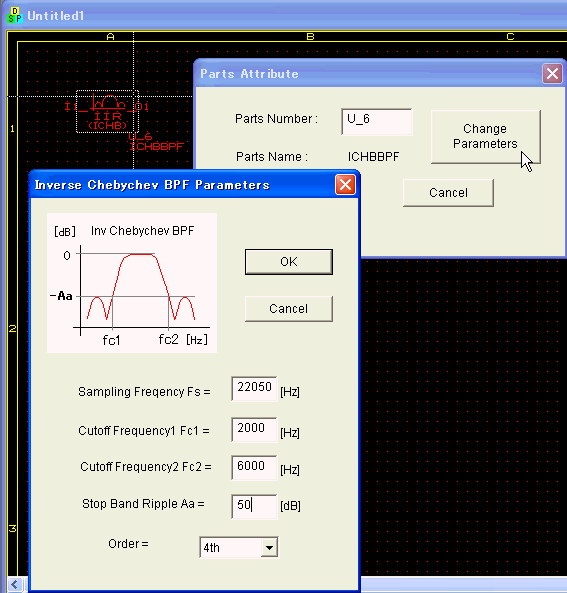
Task: Click the Cutoff Frequency1 Fc1 field
Action: coord(254,429)
